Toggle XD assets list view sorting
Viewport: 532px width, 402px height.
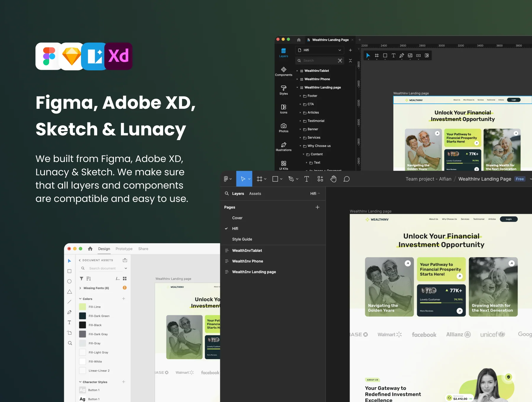coord(88,278)
